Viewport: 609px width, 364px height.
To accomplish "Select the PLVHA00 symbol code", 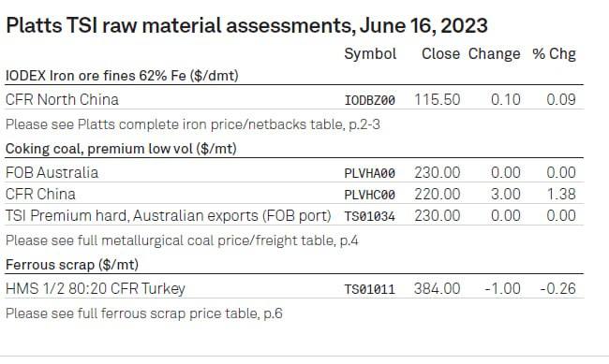I will (x=370, y=173).
